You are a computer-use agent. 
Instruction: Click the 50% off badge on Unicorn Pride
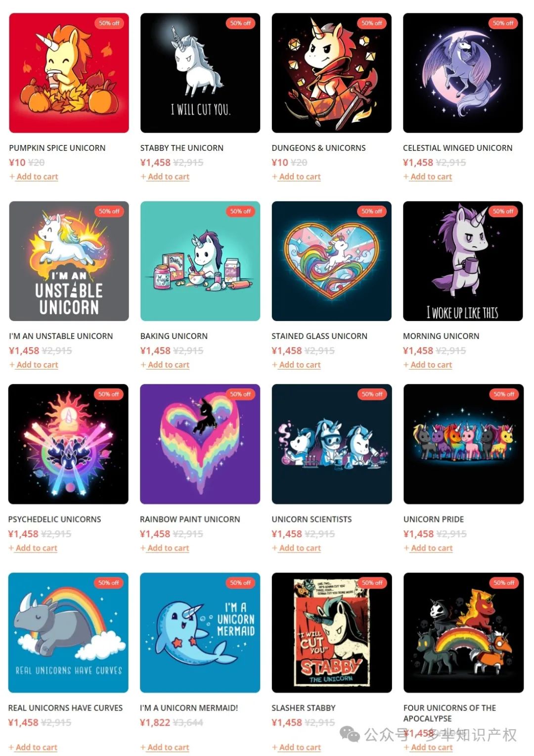click(504, 394)
